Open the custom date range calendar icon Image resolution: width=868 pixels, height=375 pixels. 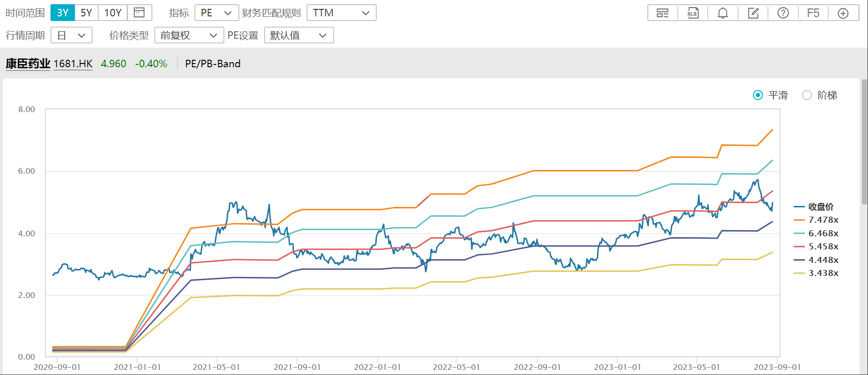[x=139, y=13]
